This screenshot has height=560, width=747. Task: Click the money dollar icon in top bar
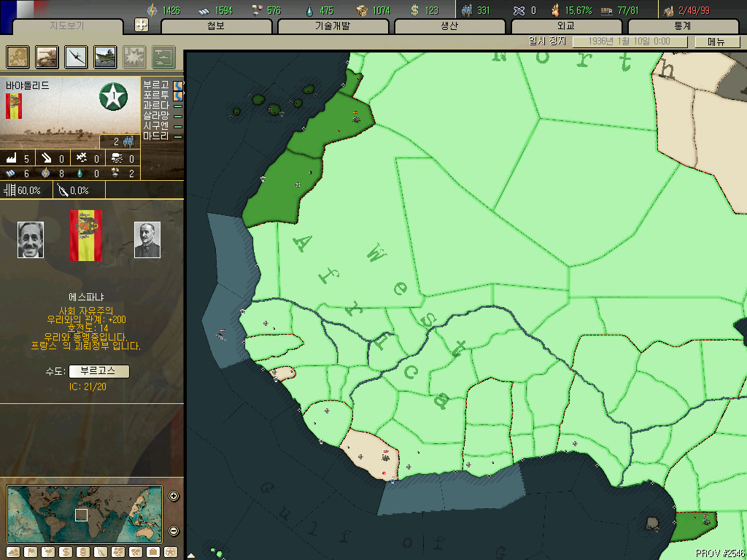point(414,10)
